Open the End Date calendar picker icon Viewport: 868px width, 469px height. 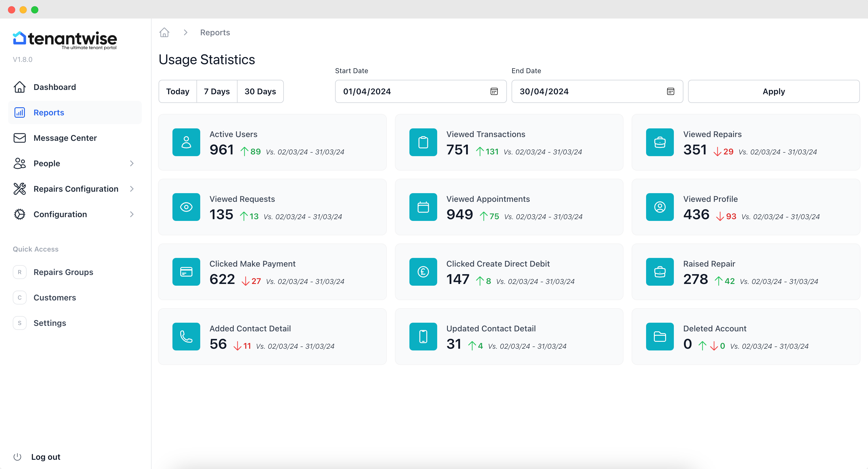pos(671,91)
